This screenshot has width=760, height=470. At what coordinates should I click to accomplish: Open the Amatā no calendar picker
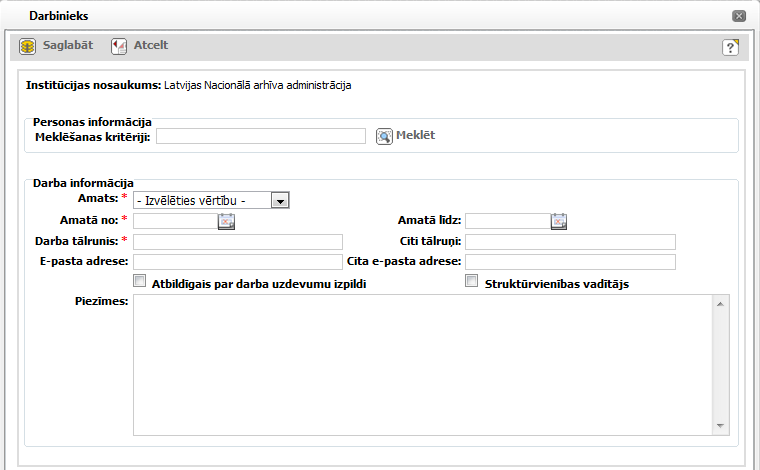click(x=226, y=221)
